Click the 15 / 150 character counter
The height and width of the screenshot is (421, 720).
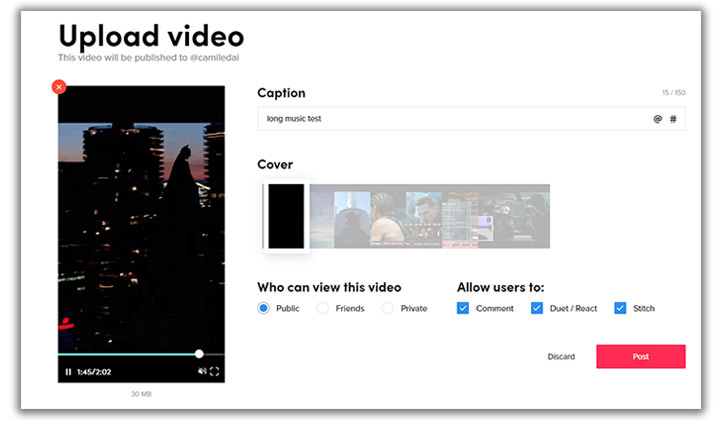coord(674,93)
